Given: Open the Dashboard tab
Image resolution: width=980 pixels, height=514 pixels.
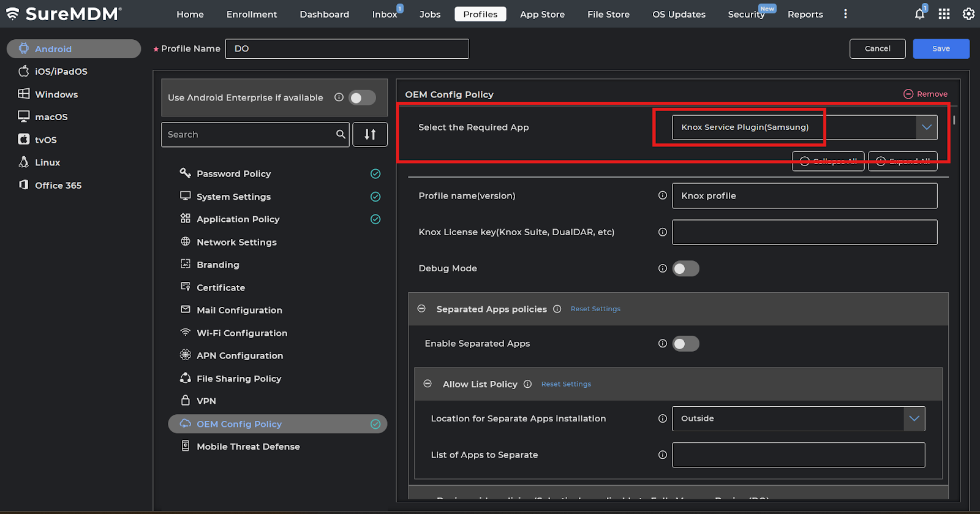Looking at the screenshot, I should point(324,14).
